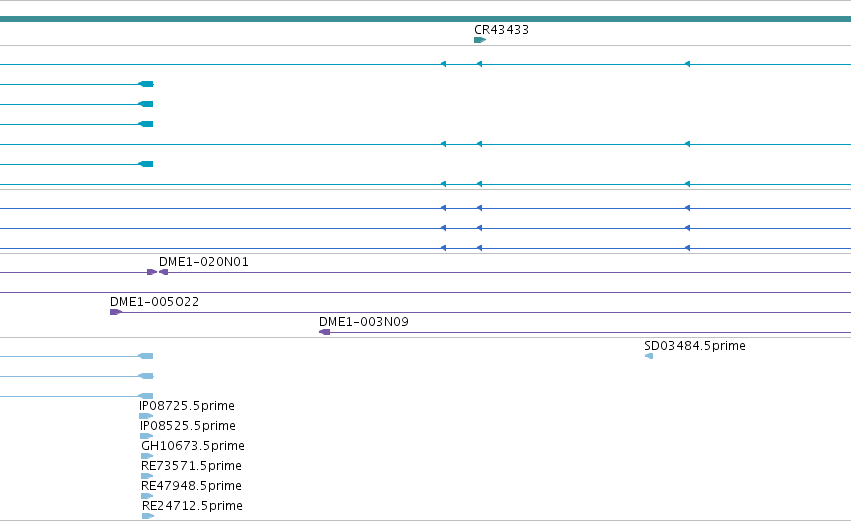
Task: Click the right-pointing purple arrow below DME1-020N01
Action: click(152, 272)
